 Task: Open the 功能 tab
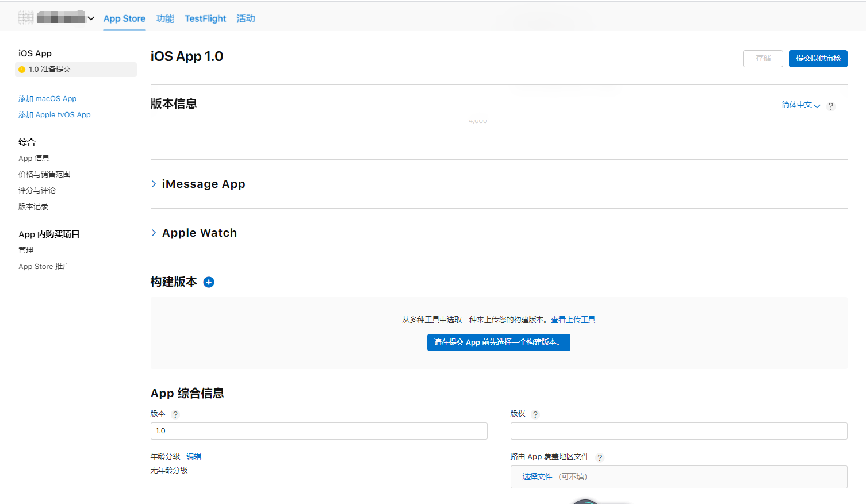165,18
